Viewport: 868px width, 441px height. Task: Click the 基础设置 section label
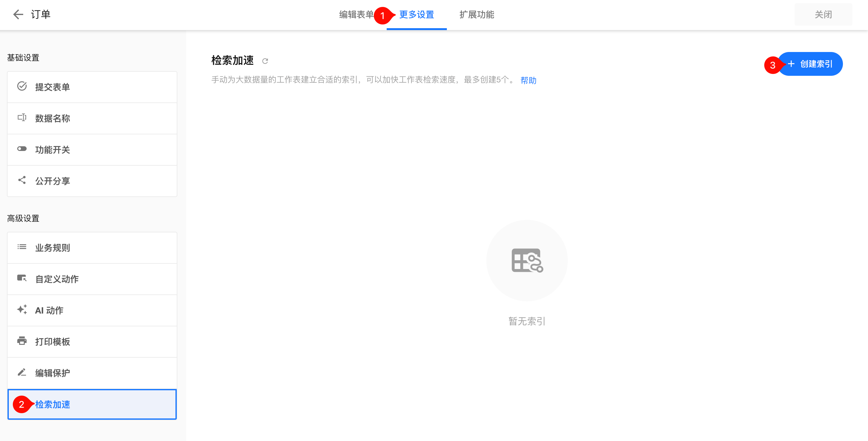coord(23,58)
